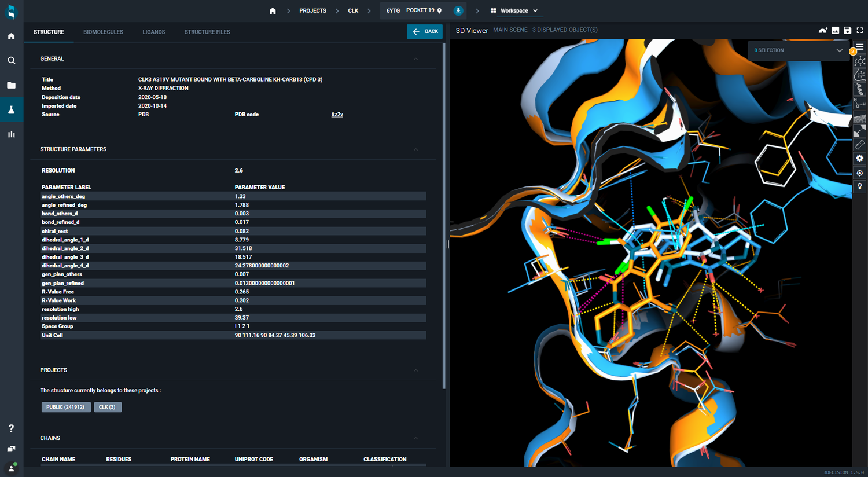Screen dimensions: 868x477
Task: Click the angle_refined_deg value 1.788
Action: (x=242, y=205)
